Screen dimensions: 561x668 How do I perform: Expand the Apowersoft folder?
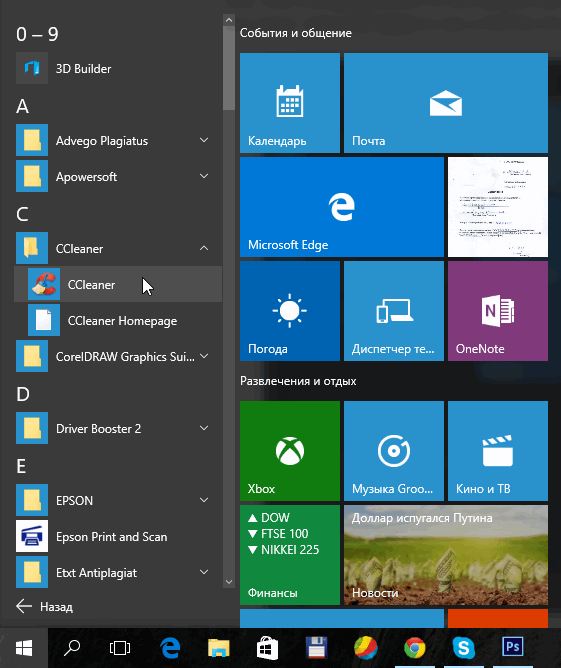[204, 176]
